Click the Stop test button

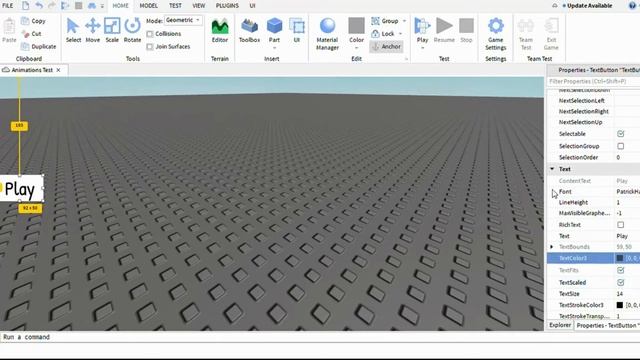click(x=466, y=31)
